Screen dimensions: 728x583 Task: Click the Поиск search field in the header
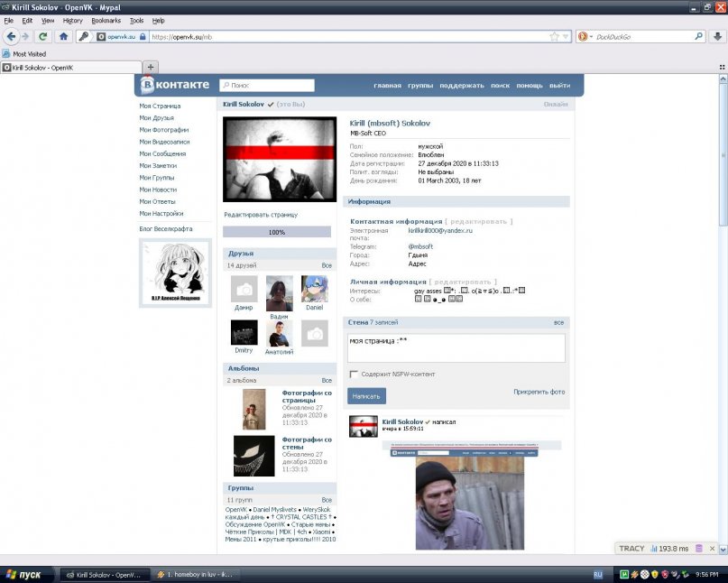coord(267,85)
